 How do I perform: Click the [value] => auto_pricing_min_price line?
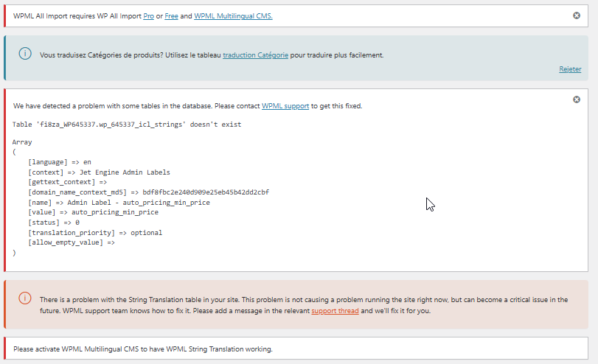point(93,212)
